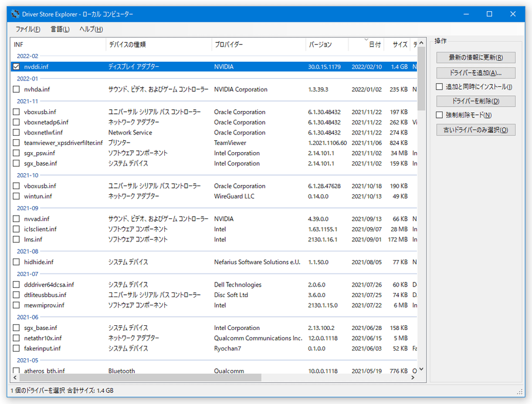This screenshot has width=532, height=404.
Task: Check the fakerinput.inf checkbox
Action: tap(16, 348)
